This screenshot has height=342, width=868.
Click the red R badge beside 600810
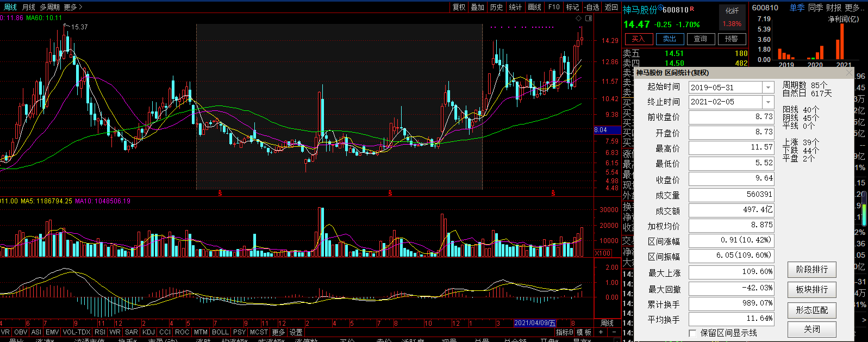click(692, 9)
